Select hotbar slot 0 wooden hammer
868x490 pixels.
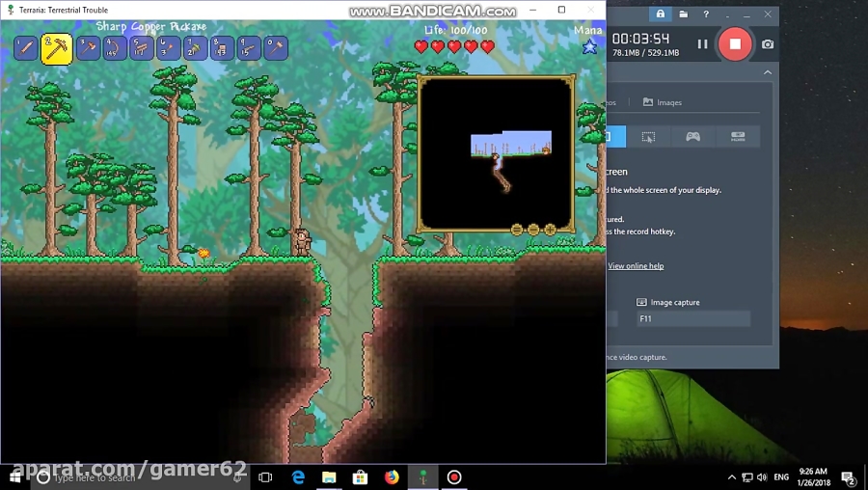point(276,48)
